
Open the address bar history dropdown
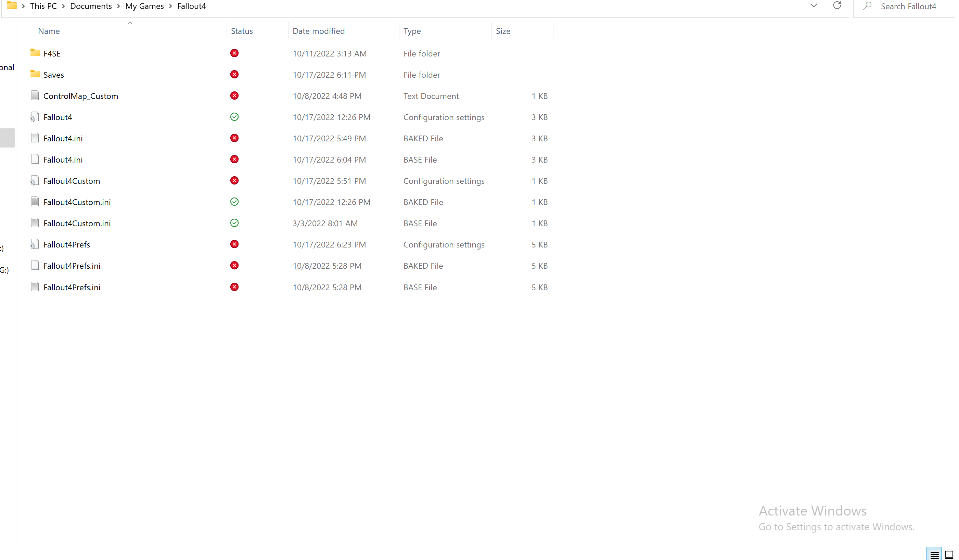(x=814, y=6)
